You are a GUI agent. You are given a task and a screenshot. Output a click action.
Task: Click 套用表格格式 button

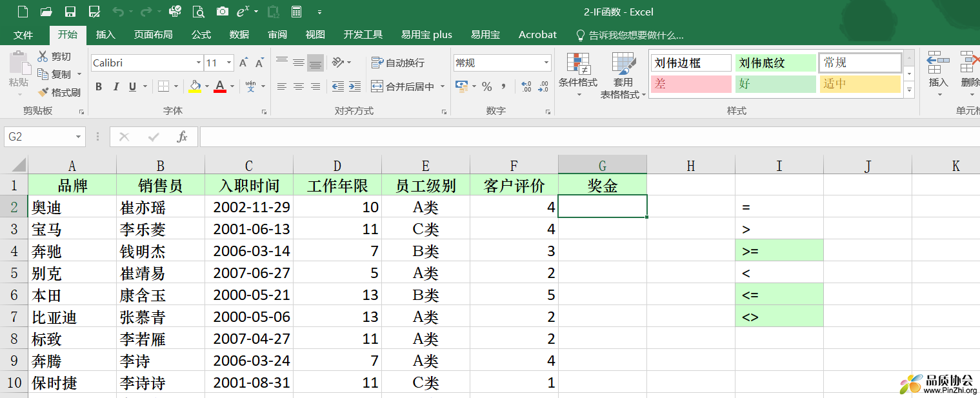click(623, 75)
